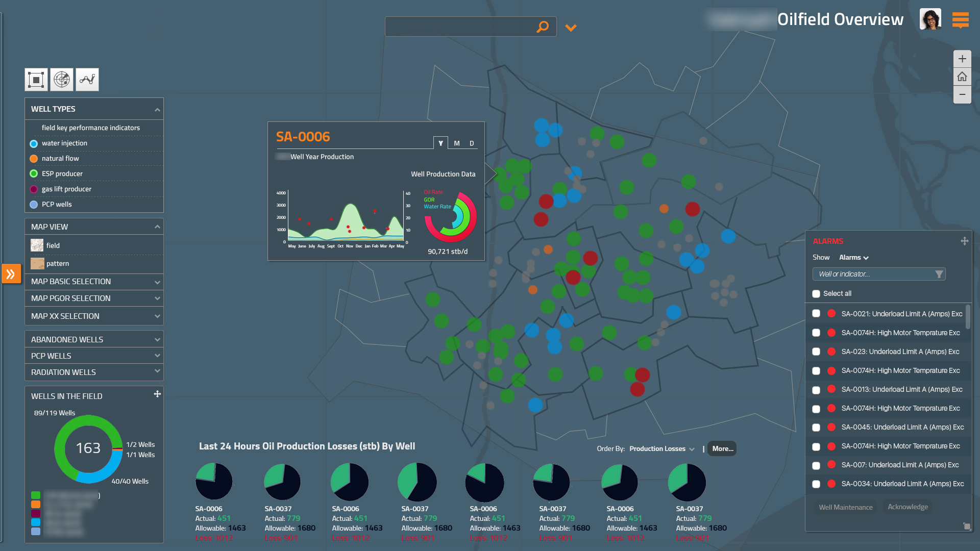Expand the MAP BASIC SELECTION section
The width and height of the screenshot is (980, 551).
click(x=94, y=282)
